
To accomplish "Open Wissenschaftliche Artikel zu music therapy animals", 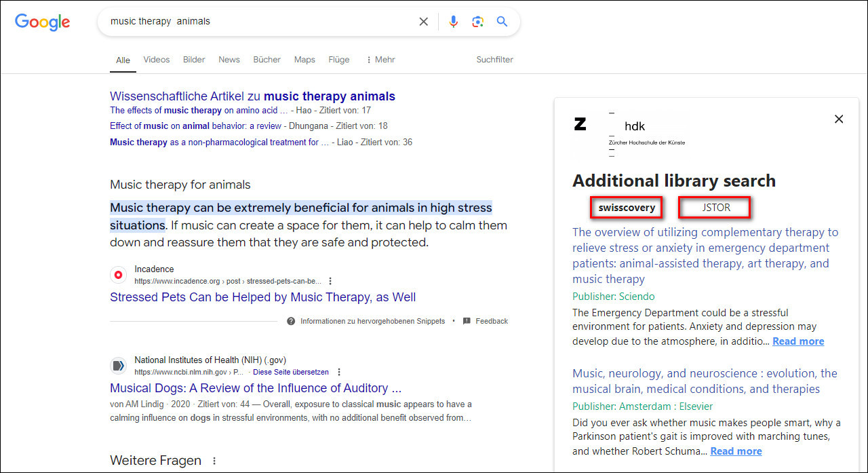I will [252, 96].
